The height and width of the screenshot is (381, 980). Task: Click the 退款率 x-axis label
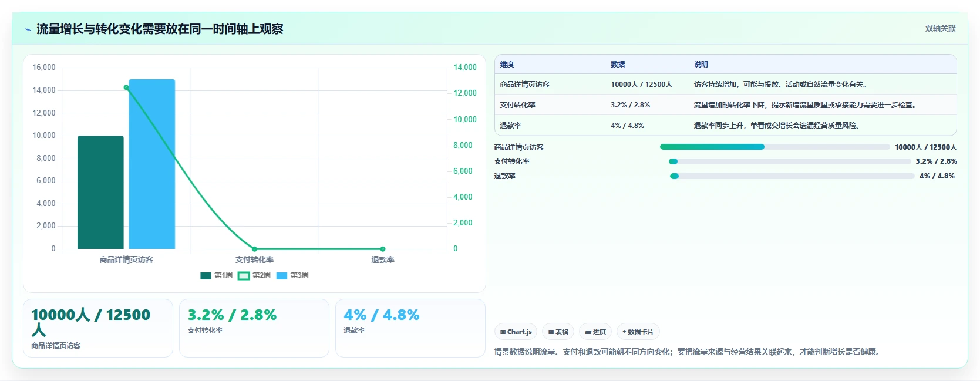[383, 259]
